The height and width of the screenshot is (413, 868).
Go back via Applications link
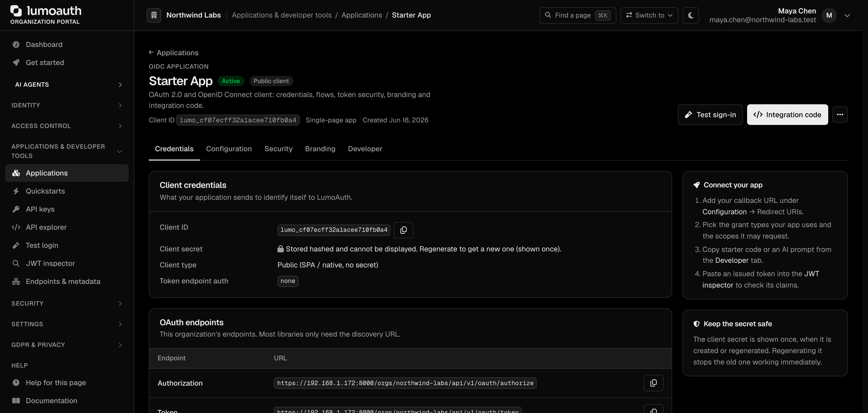(174, 53)
